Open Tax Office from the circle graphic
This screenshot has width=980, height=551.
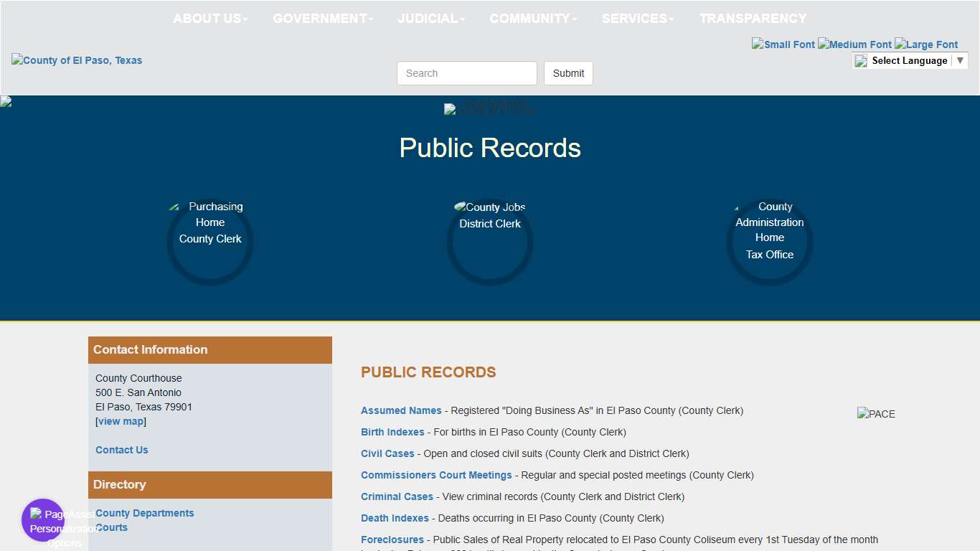(769, 254)
